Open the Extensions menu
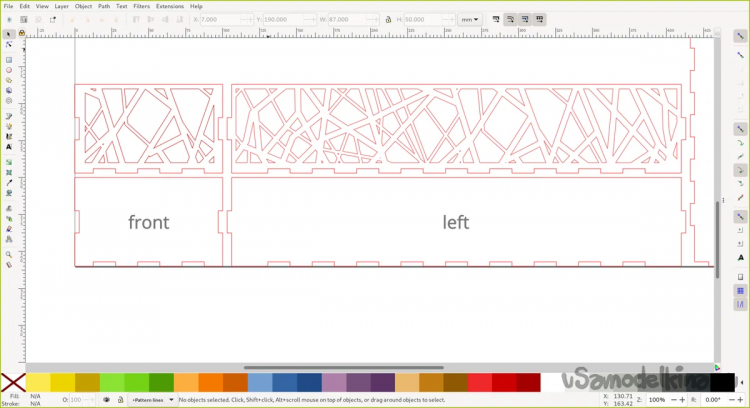Viewport: 750px width, 408px height. pyautogui.click(x=169, y=6)
